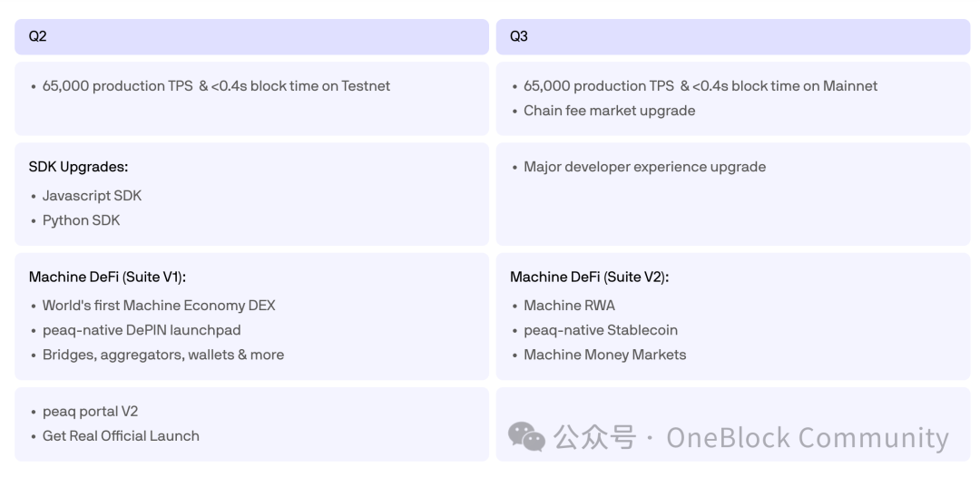Select Machine Money Markets item
The image size is (980, 477).
pyautogui.click(x=605, y=355)
